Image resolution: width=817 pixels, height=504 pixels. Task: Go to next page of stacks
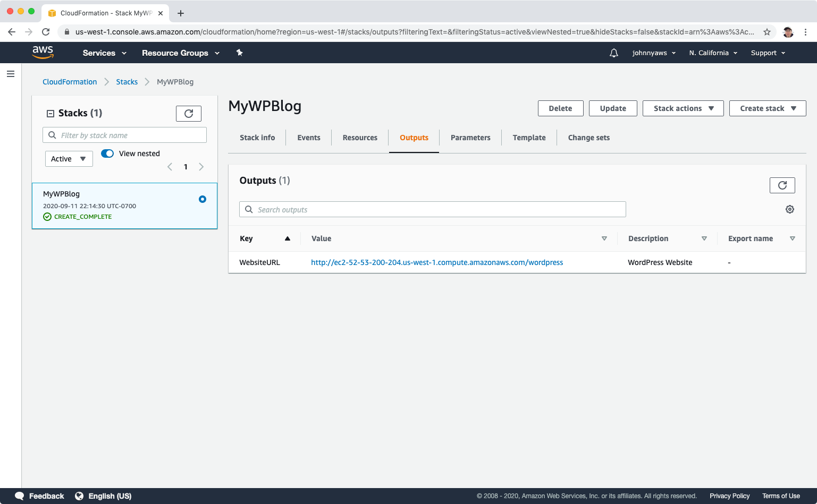point(201,167)
